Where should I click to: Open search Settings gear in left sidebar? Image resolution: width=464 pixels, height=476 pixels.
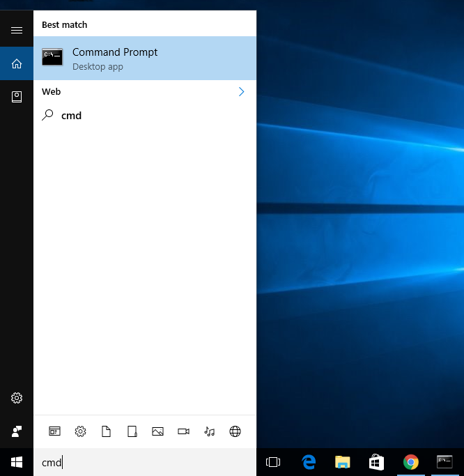click(17, 398)
